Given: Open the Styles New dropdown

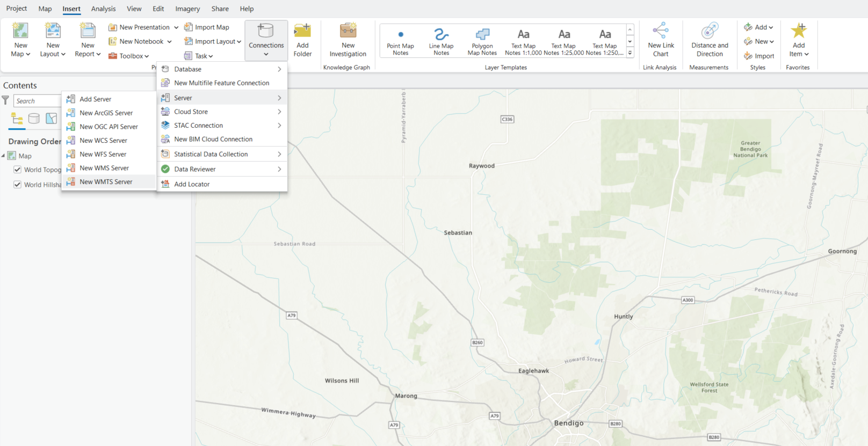Looking at the screenshot, I should coord(758,41).
